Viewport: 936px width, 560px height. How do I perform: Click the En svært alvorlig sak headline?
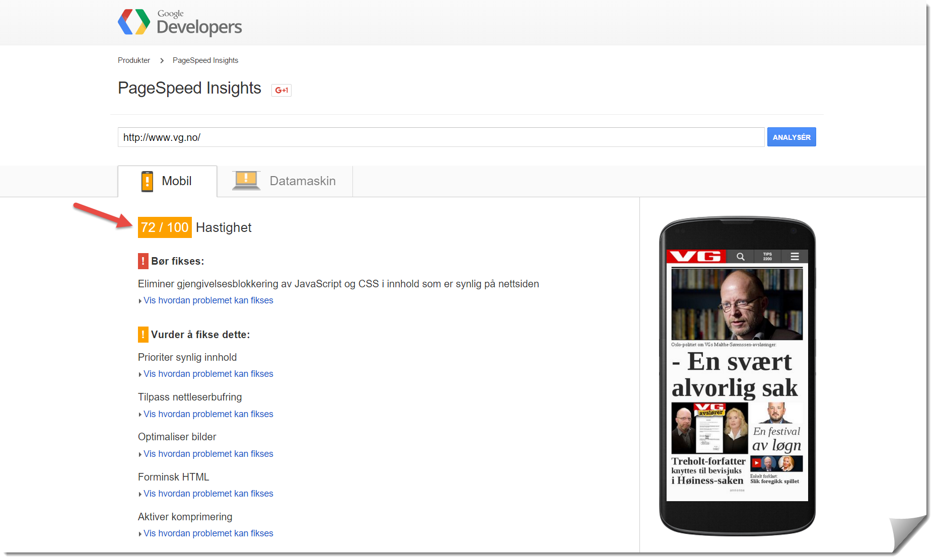[735, 375]
